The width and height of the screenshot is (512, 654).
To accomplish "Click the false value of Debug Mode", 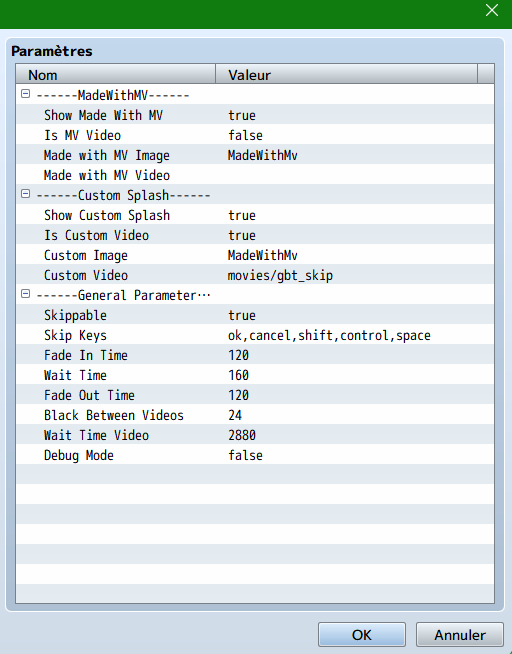I will click(245, 455).
